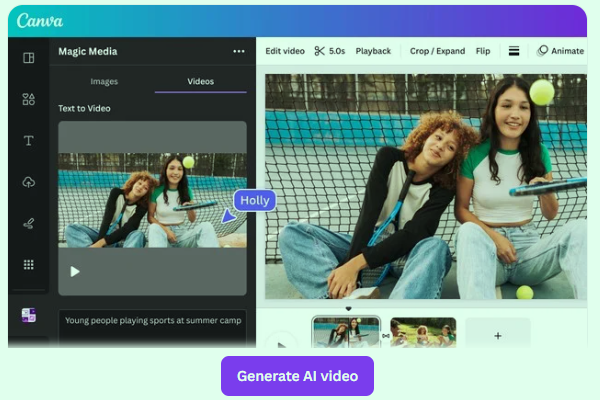Switch to the Images tab
This screenshot has width=600, height=400.
pyautogui.click(x=104, y=81)
